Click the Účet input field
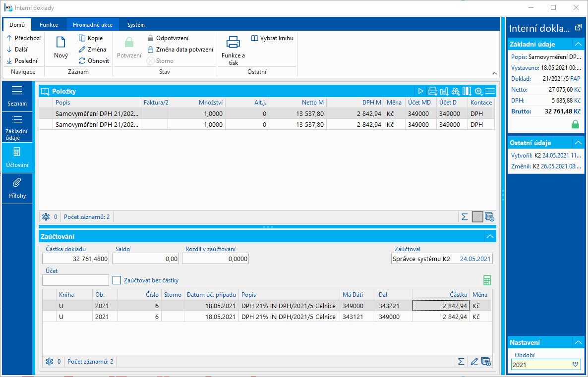The height and width of the screenshot is (377, 588). point(75,280)
